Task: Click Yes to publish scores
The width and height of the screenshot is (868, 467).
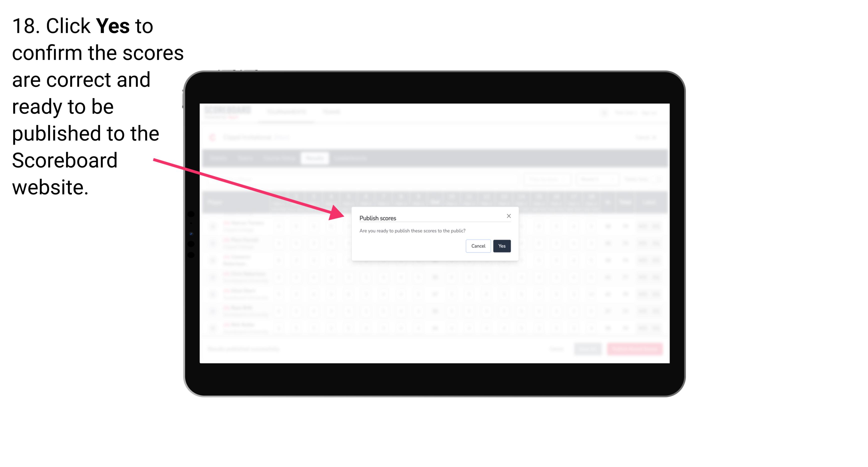Action: click(502, 245)
